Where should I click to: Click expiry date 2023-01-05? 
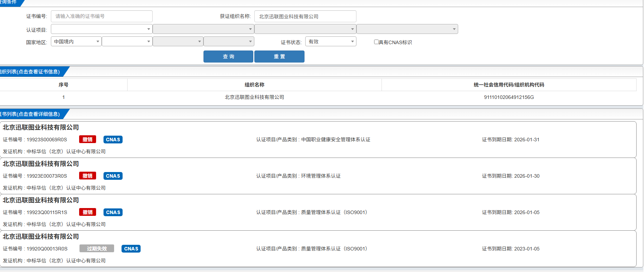click(x=527, y=249)
